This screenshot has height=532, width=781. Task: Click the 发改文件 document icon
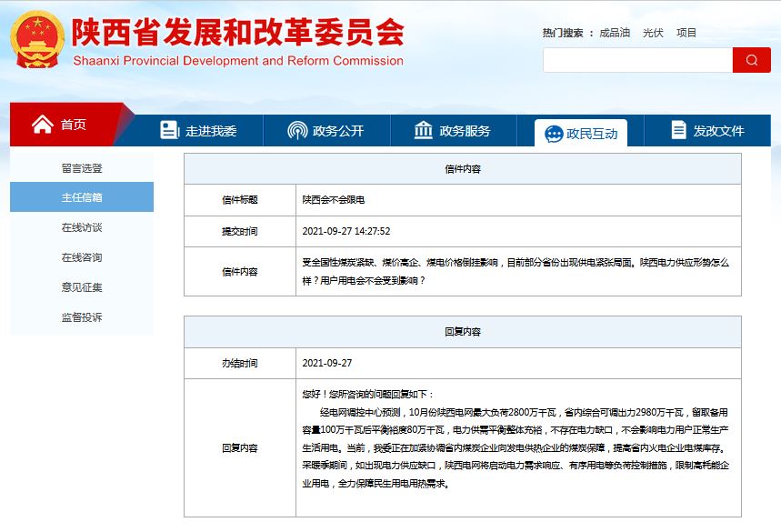(x=678, y=130)
